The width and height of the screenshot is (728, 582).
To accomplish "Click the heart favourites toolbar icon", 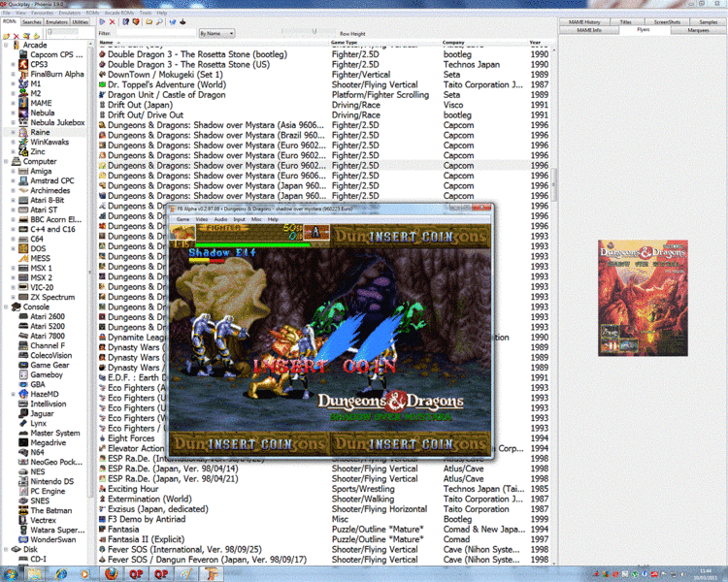I will (136, 21).
